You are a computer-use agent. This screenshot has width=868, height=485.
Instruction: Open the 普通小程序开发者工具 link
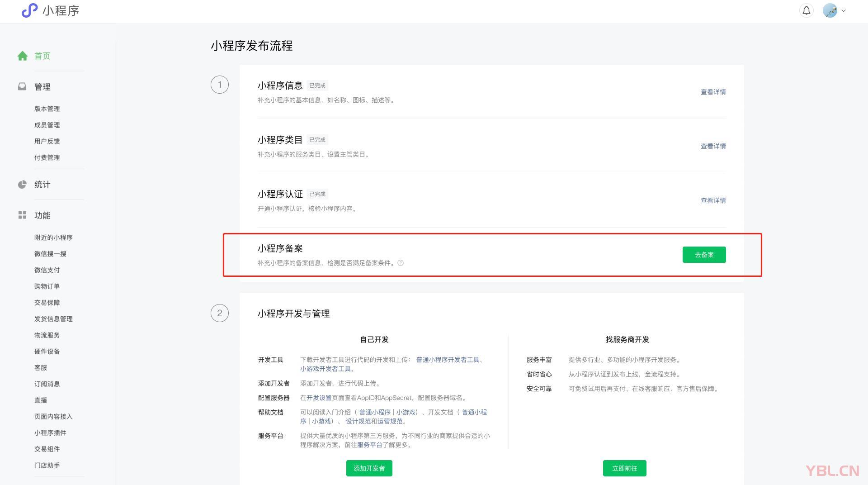click(449, 360)
